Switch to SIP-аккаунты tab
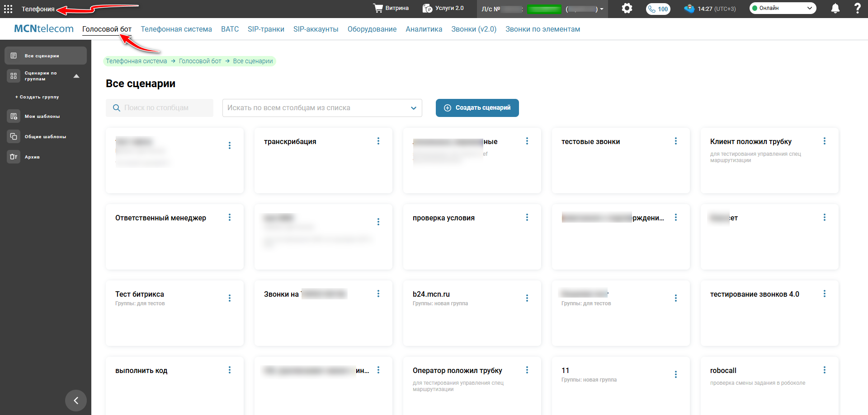This screenshot has height=415, width=868. [316, 29]
